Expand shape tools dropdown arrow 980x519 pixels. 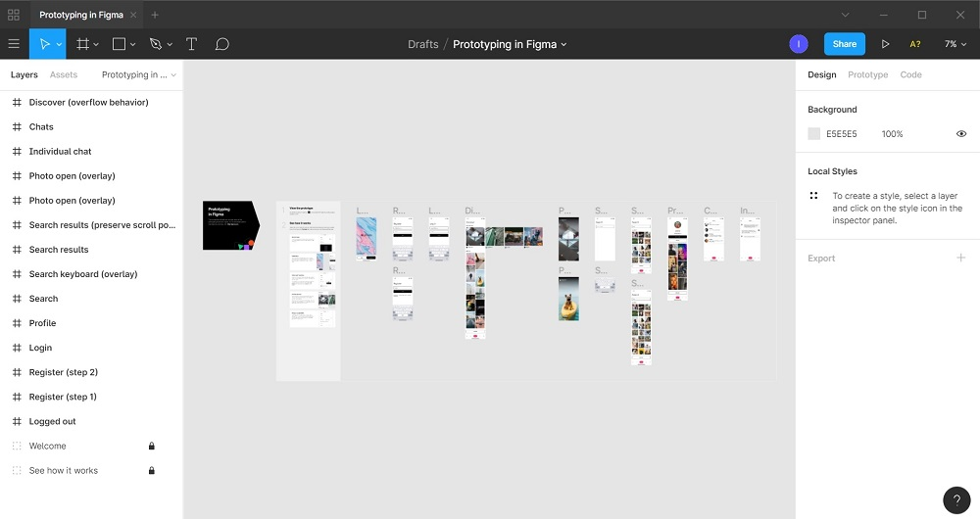(x=132, y=44)
